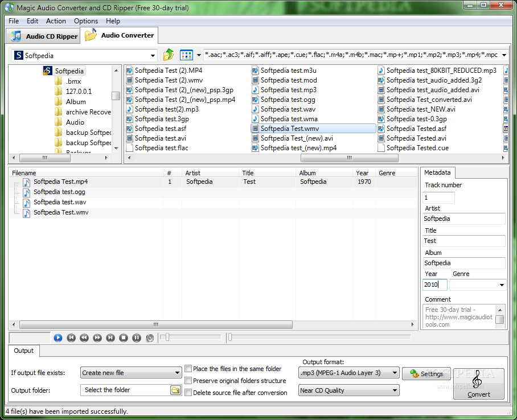Select archive Recovery folder in tree
Image resolution: width=517 pixels, height=420 pixels.
pos(83,112)
